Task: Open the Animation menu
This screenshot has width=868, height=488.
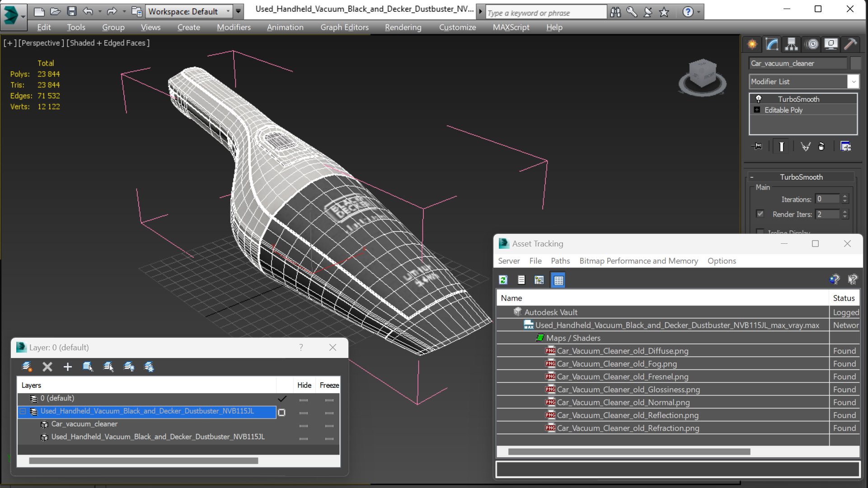Action: coord(285,28)
